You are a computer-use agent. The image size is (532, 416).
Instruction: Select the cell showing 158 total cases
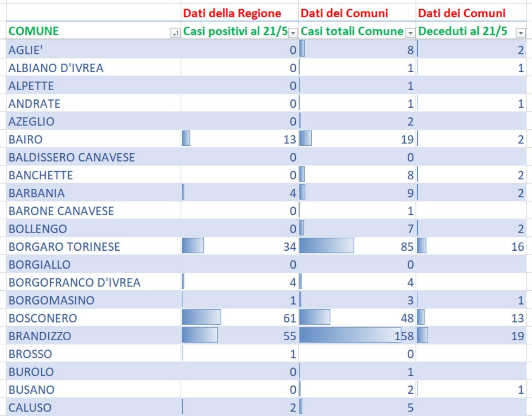[357, 336]
